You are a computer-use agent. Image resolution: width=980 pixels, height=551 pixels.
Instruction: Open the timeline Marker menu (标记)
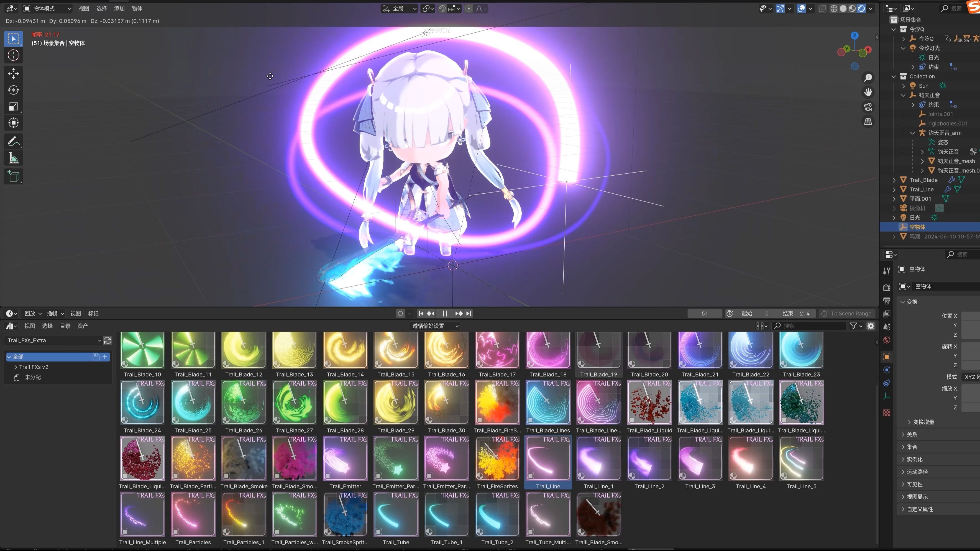click(93, 313)
